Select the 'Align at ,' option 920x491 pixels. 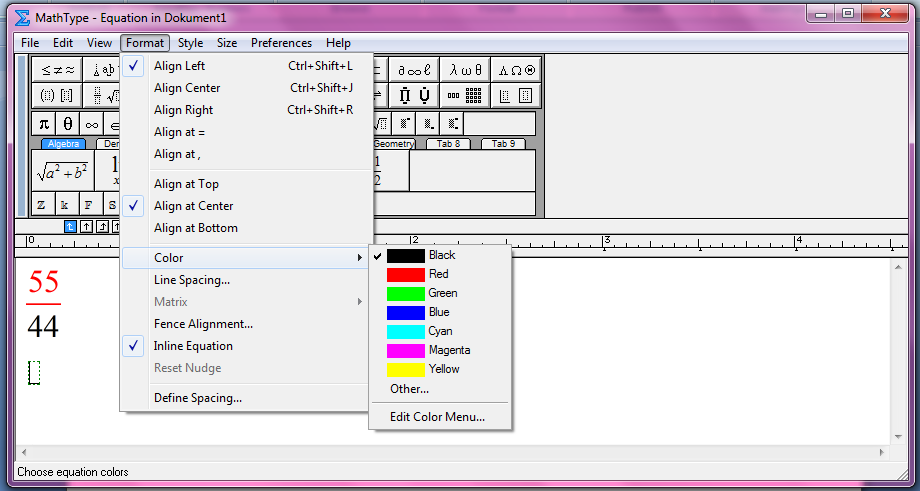point(247,154)
